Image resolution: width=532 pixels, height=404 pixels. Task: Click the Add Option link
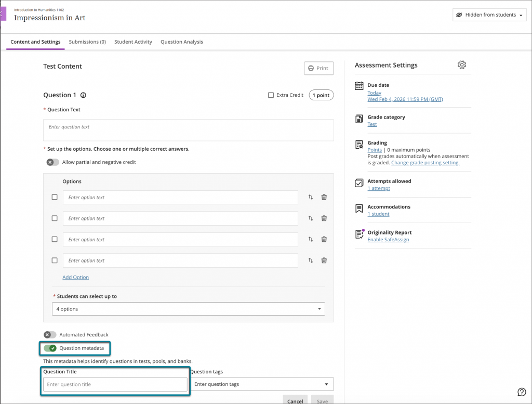coord(75,277)
